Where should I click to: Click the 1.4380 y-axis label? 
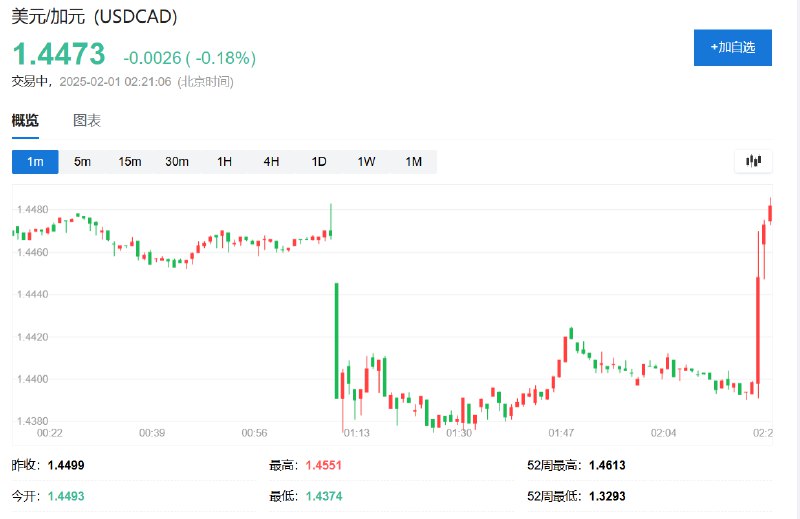coord(33,422)
